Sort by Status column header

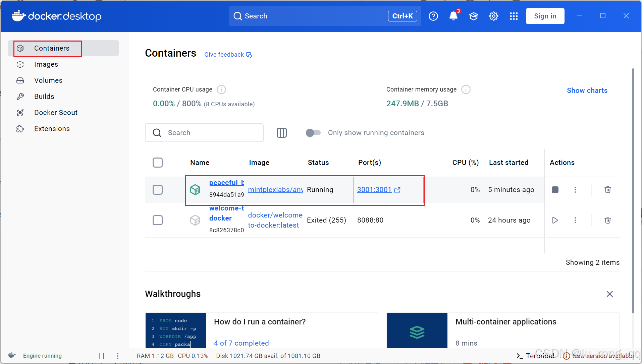coord(318,163)
